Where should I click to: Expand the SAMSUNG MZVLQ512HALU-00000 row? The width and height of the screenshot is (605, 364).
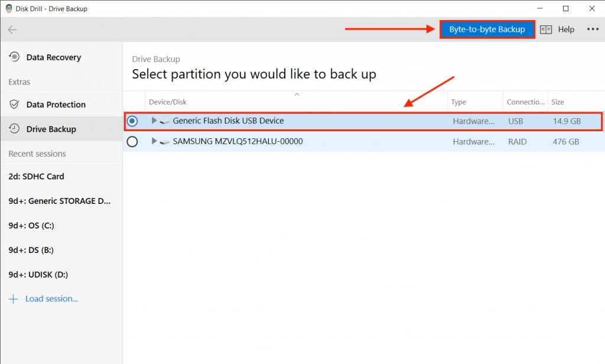click(154, 141)
